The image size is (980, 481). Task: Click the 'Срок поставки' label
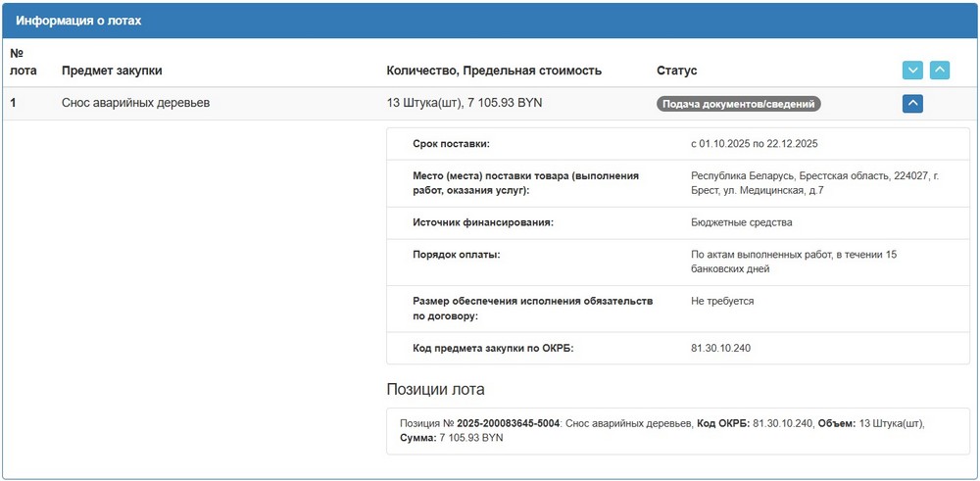(451, 143)
